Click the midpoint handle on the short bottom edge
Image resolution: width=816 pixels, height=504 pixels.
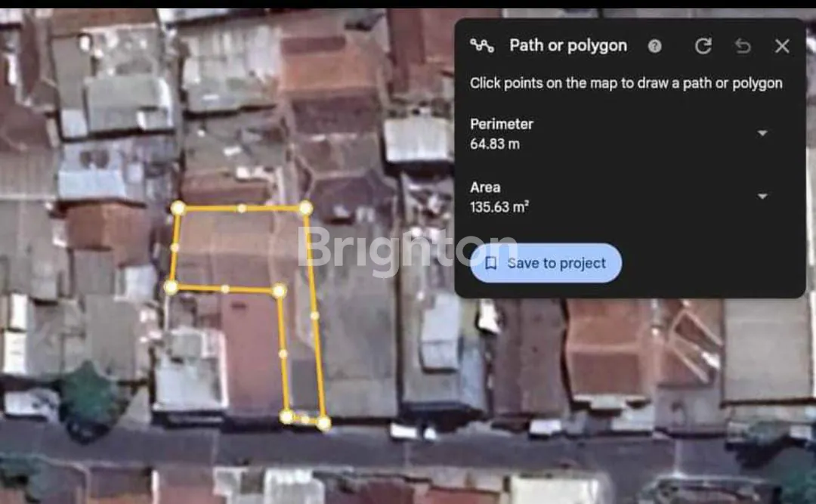305,419
